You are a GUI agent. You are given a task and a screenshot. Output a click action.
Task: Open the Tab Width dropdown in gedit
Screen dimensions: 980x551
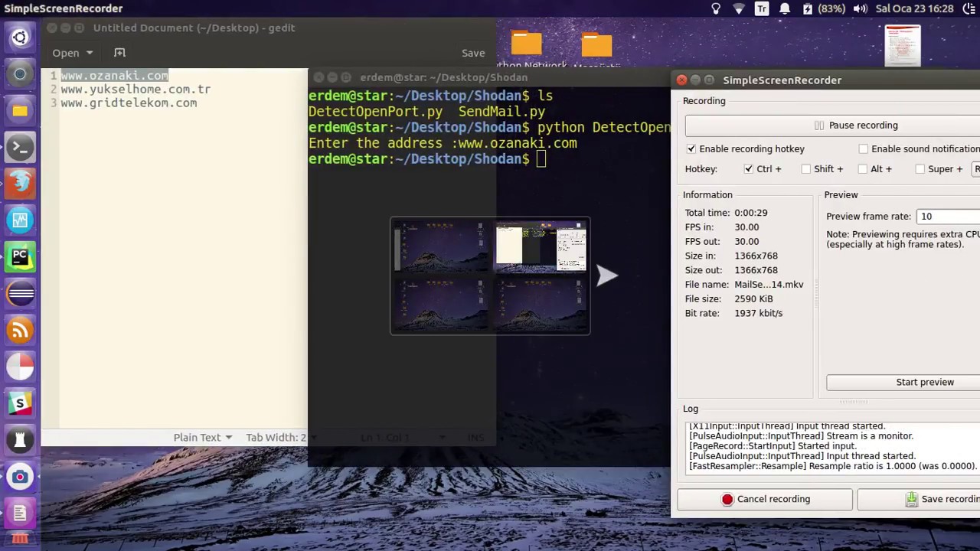(x=279, y=437)
